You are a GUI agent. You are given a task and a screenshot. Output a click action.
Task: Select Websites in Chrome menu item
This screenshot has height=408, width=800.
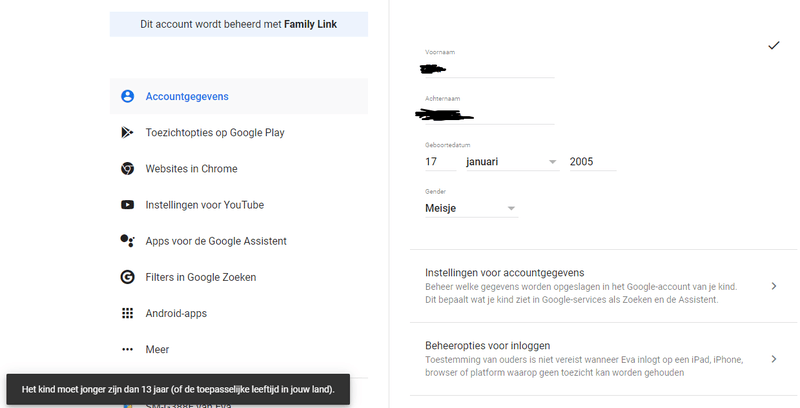(x=191, y=169)
